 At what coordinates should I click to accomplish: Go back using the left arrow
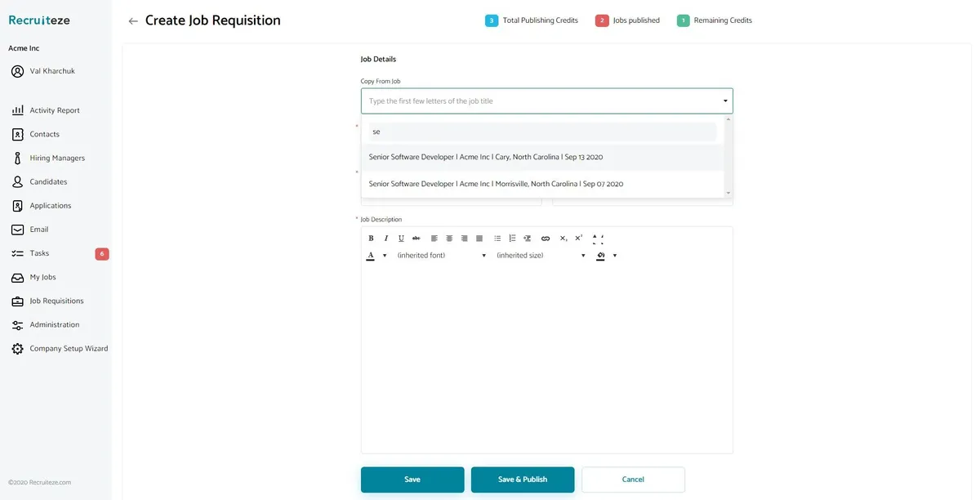tap(133, 21)
